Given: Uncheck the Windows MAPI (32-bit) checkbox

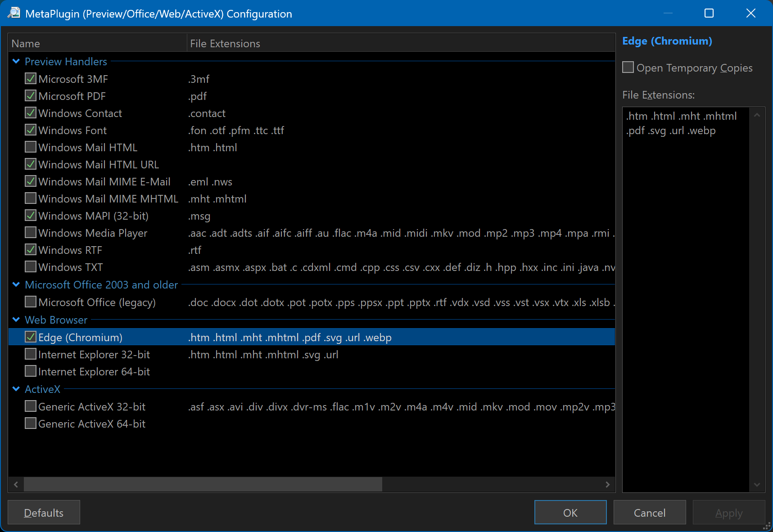Looking at the screenshot, I should point(31,216).
